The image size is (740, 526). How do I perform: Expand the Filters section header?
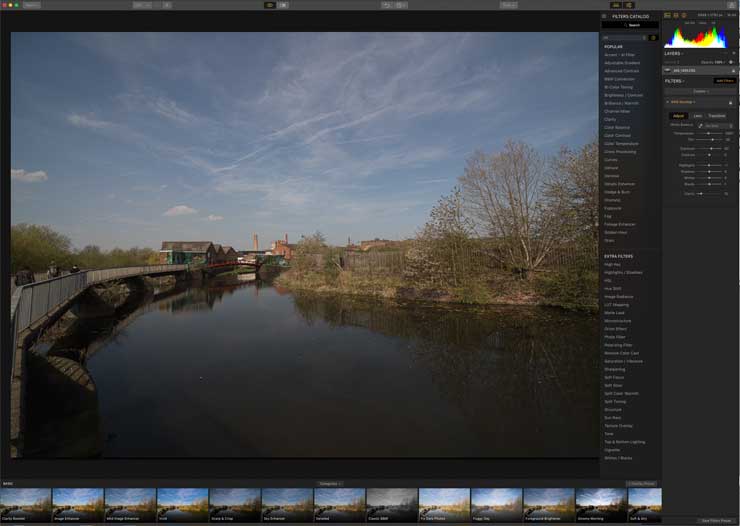coord(674,81)
